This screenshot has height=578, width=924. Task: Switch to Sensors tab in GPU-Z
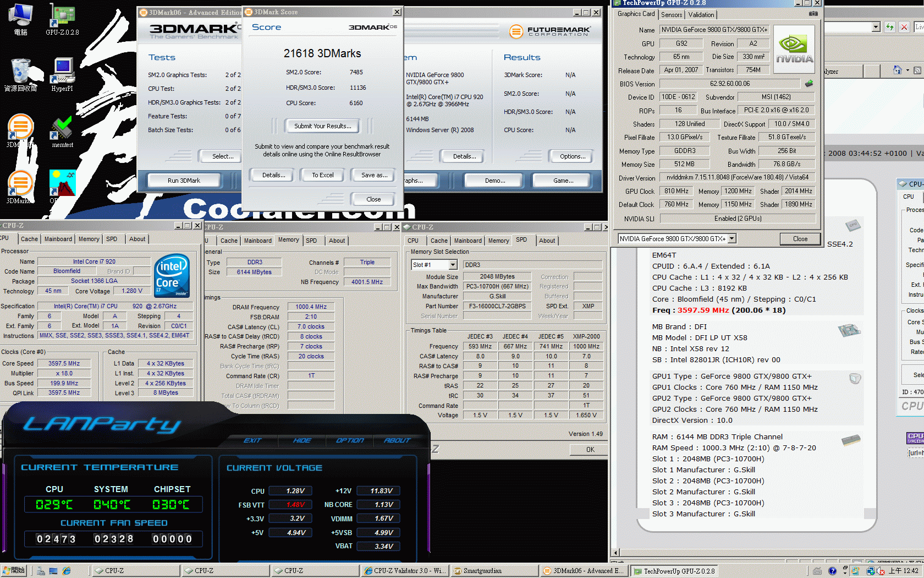[672, 15]
